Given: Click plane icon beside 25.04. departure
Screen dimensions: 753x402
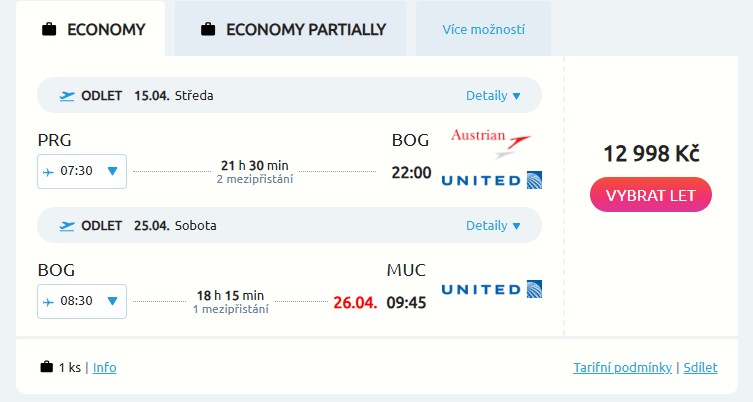Looking at the screenshot, I should click(x=67, y=225).
